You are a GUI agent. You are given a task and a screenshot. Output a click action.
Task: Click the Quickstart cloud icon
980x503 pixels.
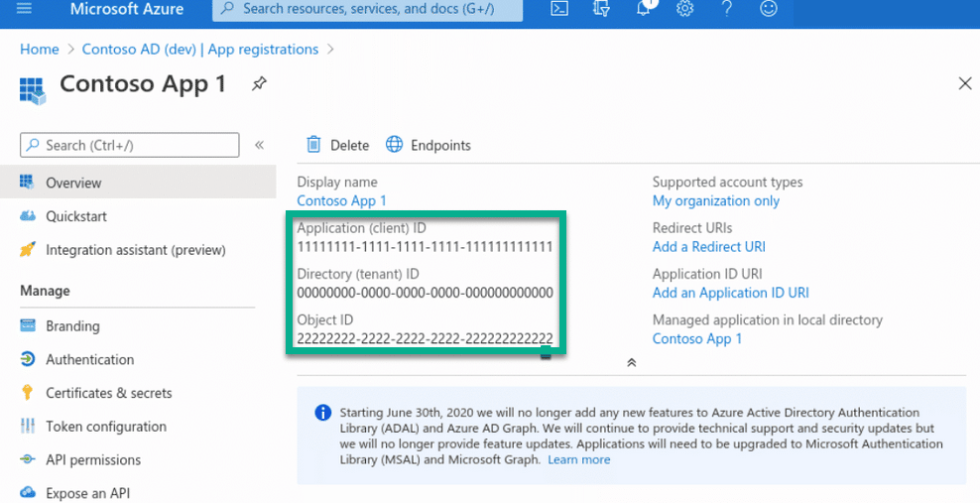click(x=28, y=216)
